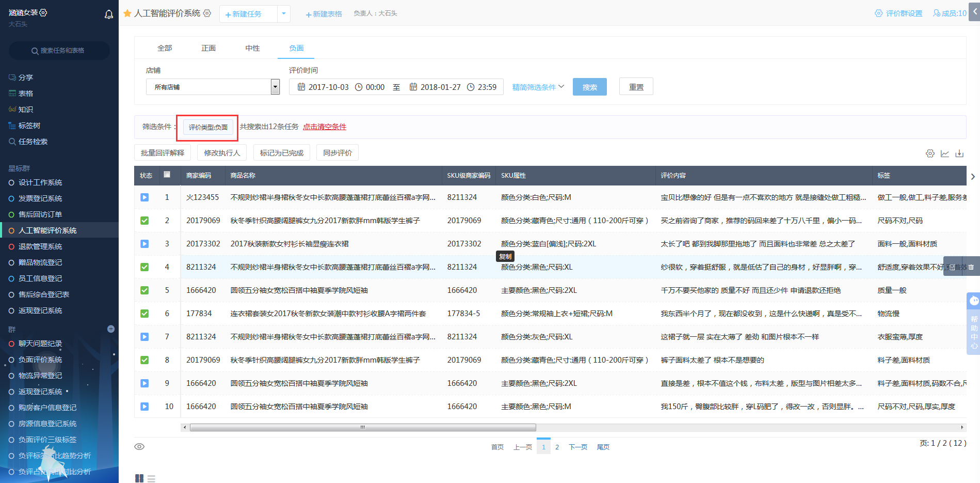The height and width of the screenshot is (483, 980).
Task: Switch to the 中性 tab
Action: (x=252, y=48)
